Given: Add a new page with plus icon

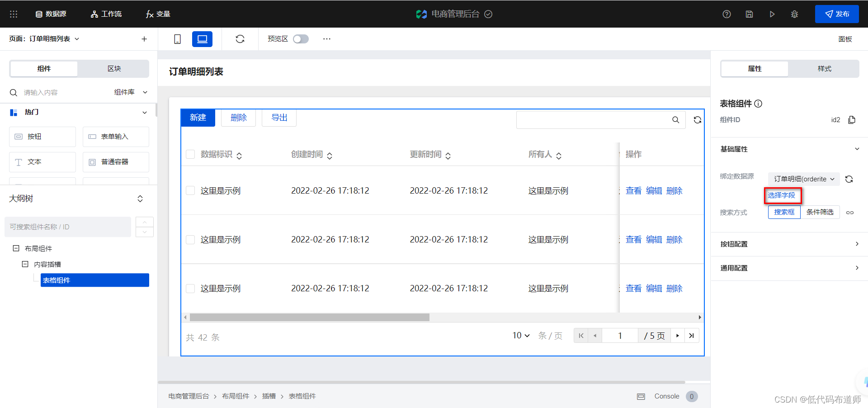Looking at the screenshot, I should tap(144, 39).
